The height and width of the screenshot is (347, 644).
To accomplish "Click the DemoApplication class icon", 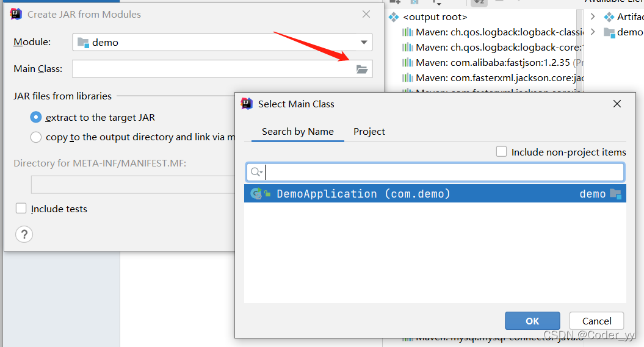I will tap(256, 193).
